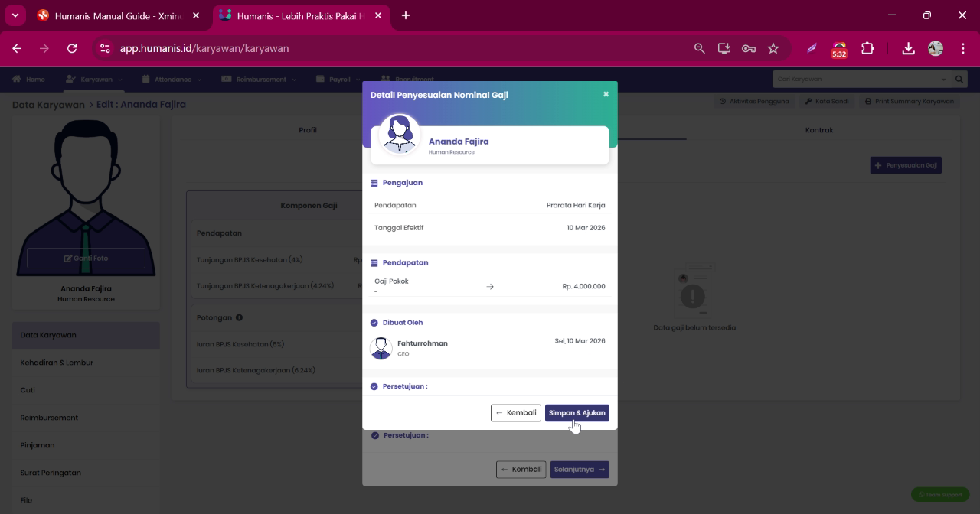Open the browser three-dot menu

[963, 48]
